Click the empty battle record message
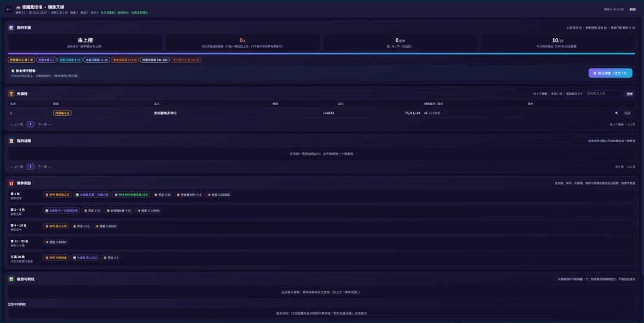This screenshot has width=644, height=323. coord(321,154)
